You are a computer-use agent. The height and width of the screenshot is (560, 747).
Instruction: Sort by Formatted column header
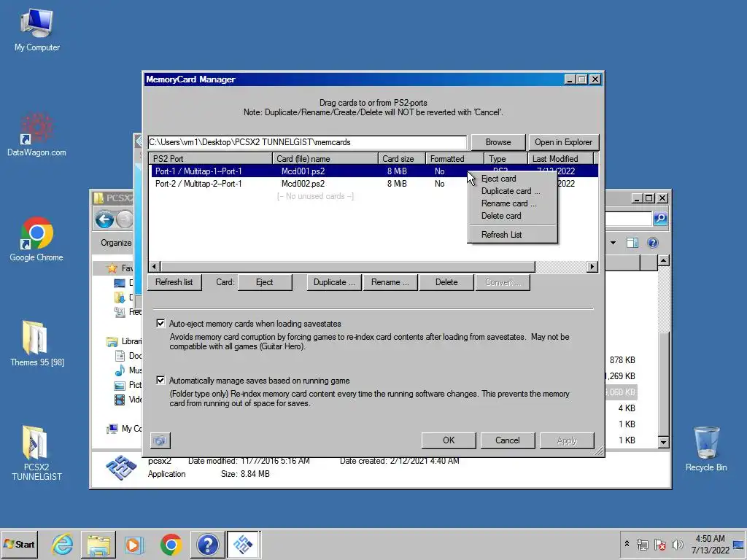pos(455,158)
